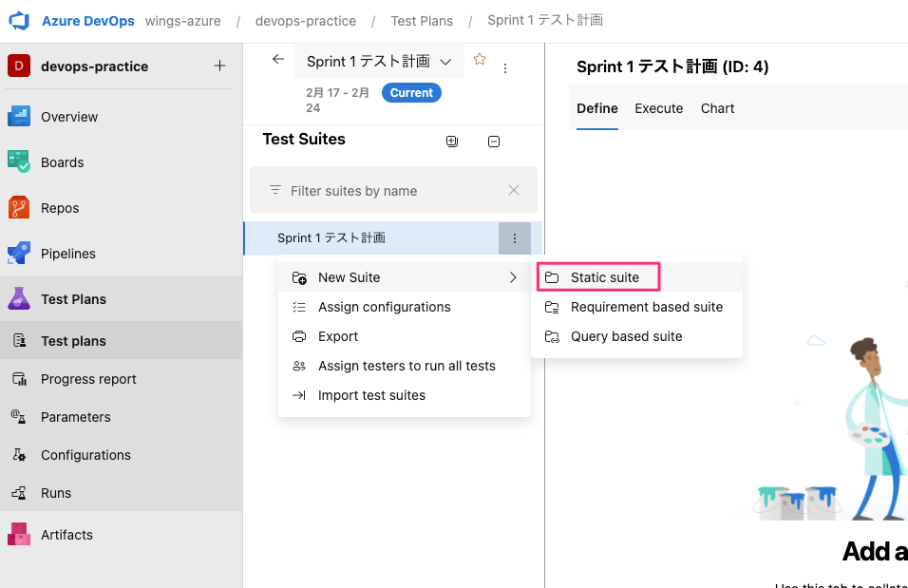The image size is (908, 588).
Task: Switch to the Execute tab
Action: coord(658,108)
